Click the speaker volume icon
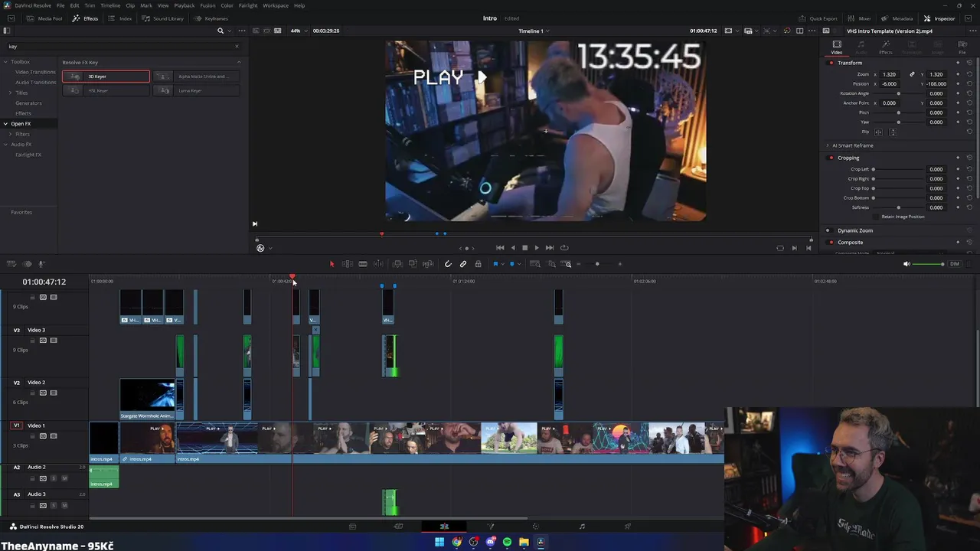980x551 pixels. [x=906, y=264]
